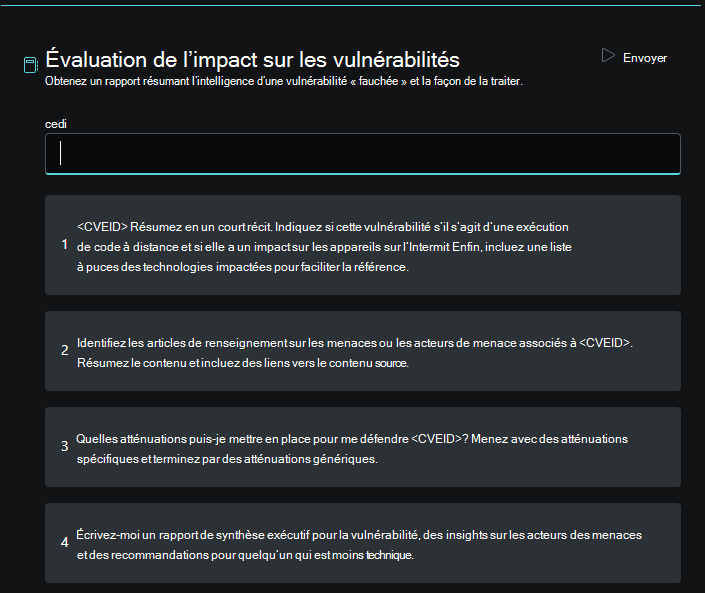Focus the cedi text input field
705x593 pixels.
pyautogui.click(x=362, y=153)
